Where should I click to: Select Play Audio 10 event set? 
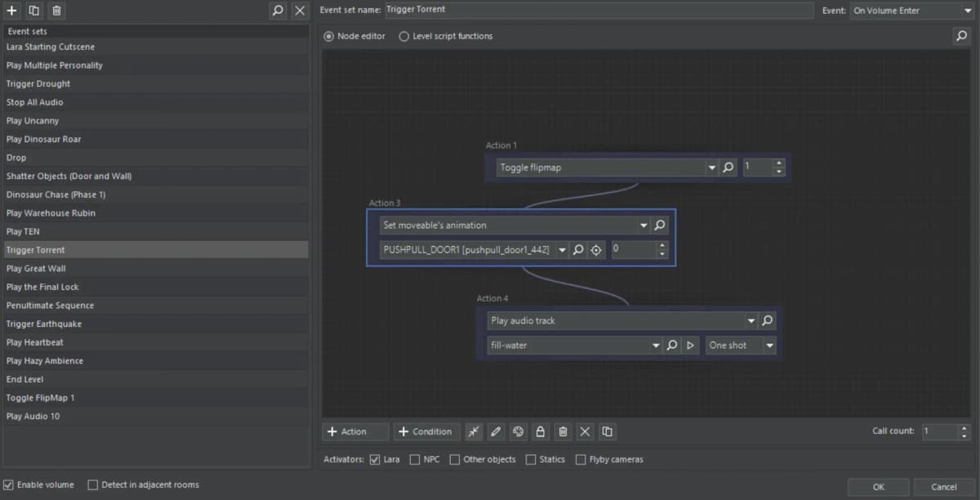tap(155, 416)
